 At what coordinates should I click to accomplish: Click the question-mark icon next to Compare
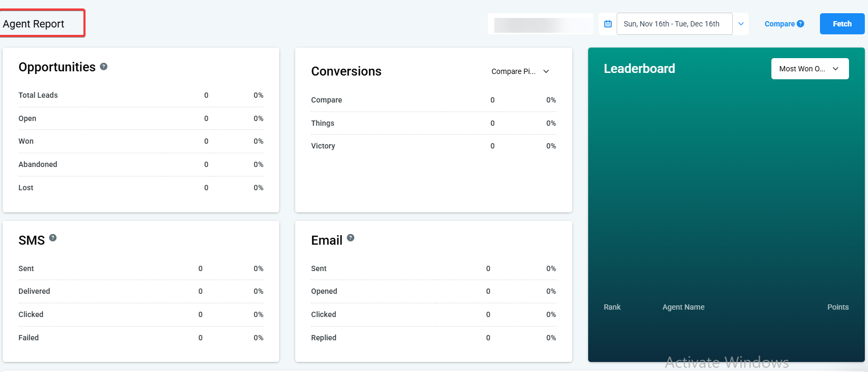coord(800,24)
